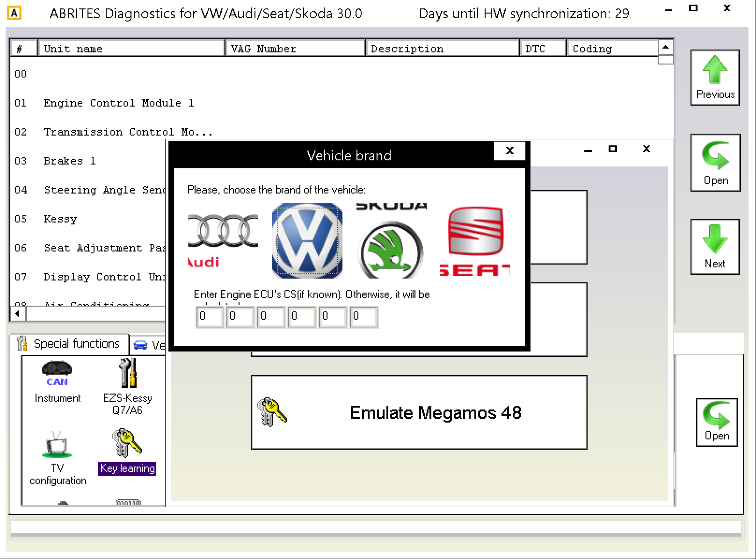The image size is (756, 560).
Task: Open the CAN Instrument special function
Action: point(58,381)
